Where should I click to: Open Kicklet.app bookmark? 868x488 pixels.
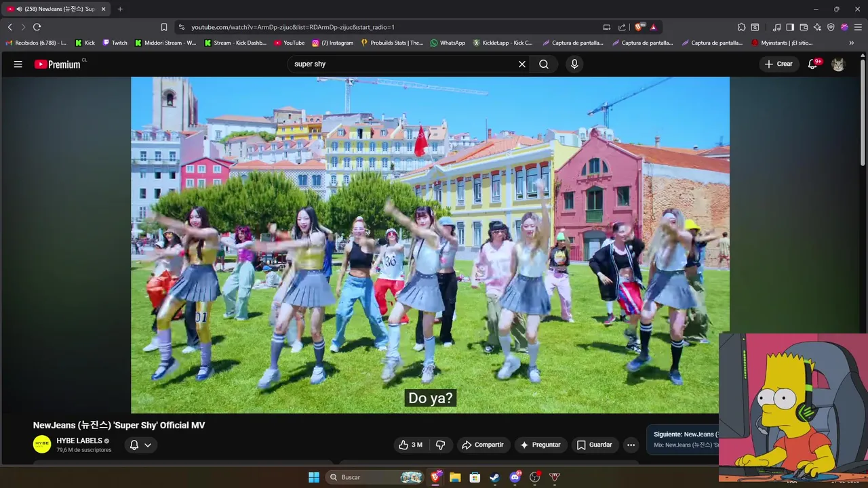point(503,43)
